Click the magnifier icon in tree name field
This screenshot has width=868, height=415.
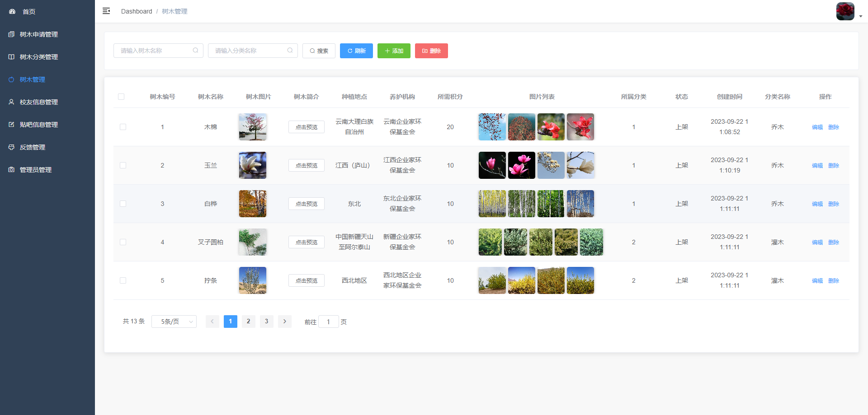tap(195, 51)
